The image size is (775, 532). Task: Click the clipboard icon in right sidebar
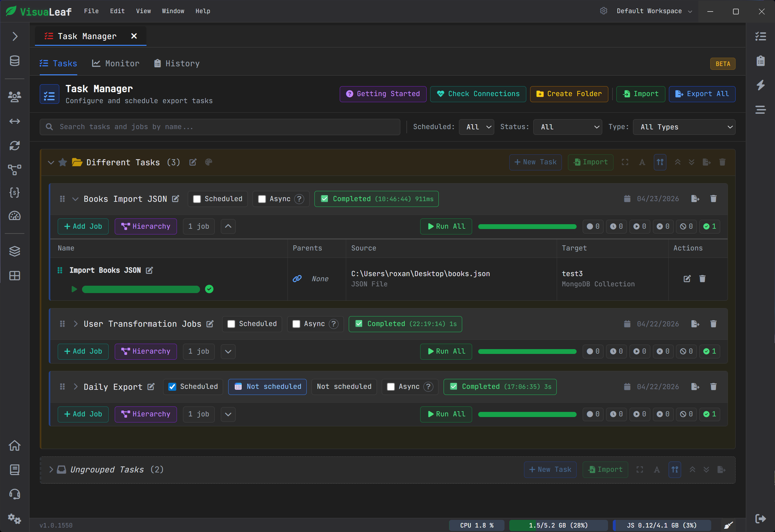(x=760, y=61)
